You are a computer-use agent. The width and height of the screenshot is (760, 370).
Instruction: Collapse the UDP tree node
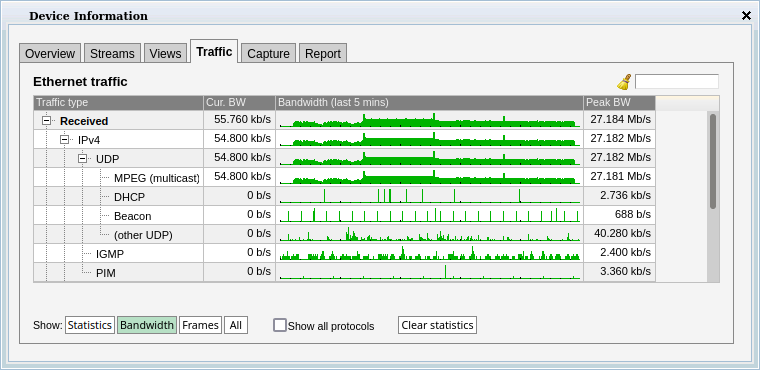tap(82, 159)
